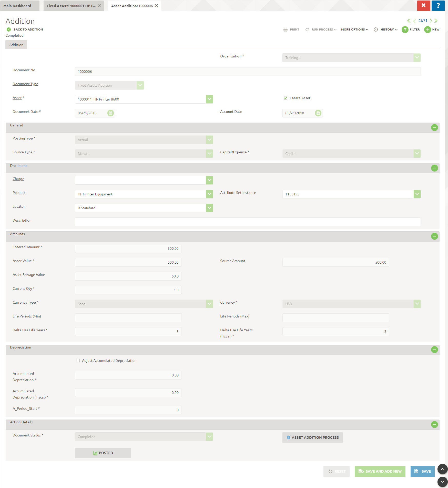The width and height of the screenshot is (448, 488).
Task: Click into the Description text field
Action: [x=248, y=222]
